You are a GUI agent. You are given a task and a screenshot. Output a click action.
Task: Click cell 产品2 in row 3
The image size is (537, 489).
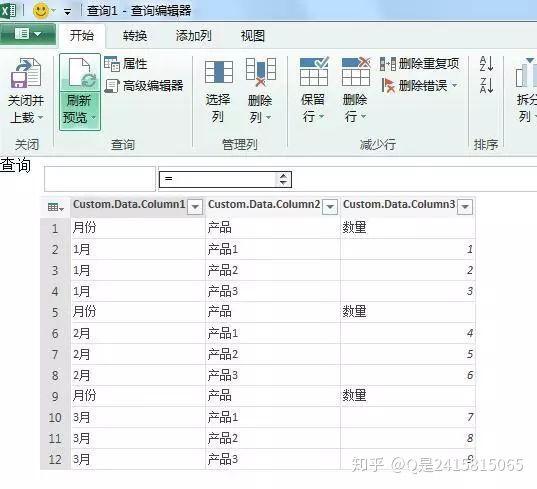[x=273, y=271]
